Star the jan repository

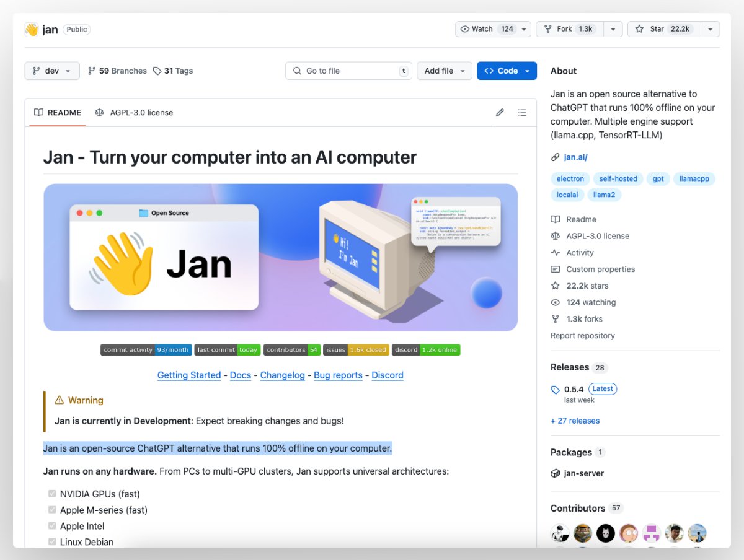665,29
